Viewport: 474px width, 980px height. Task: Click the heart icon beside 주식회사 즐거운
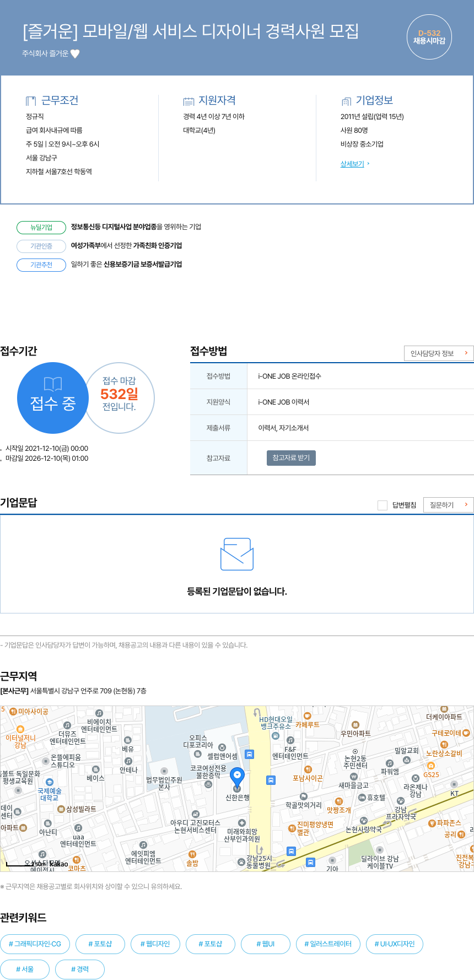(75, 53)
